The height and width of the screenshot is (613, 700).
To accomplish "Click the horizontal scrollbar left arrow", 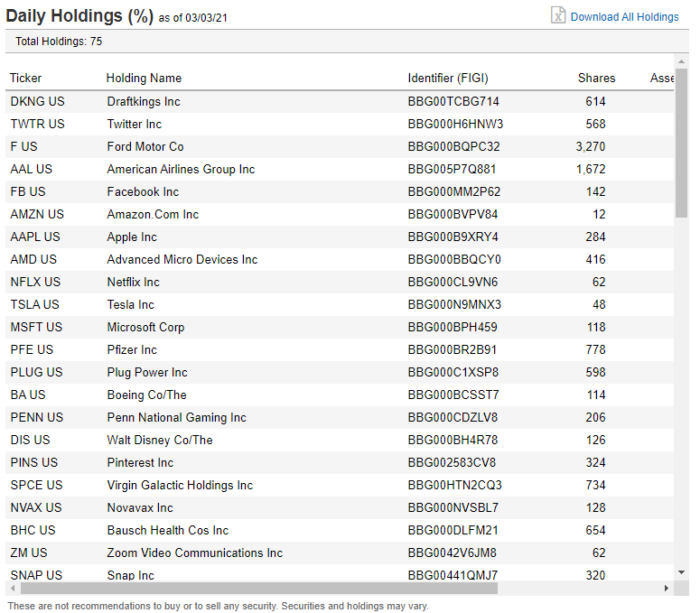I will [13, 588].
